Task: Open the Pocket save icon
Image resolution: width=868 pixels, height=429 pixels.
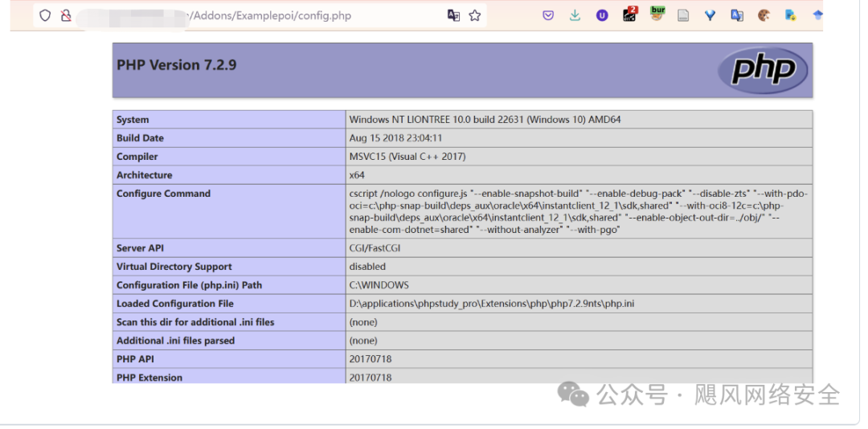Action: tap(548, 15)
